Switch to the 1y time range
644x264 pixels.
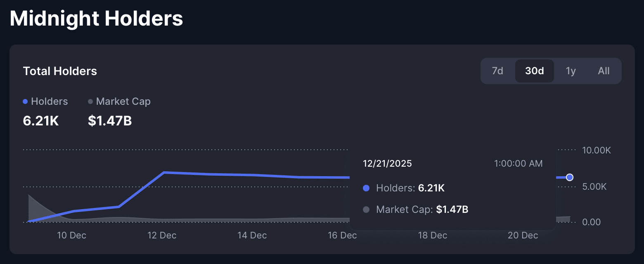pyautogui.click(x=571, y=71)
